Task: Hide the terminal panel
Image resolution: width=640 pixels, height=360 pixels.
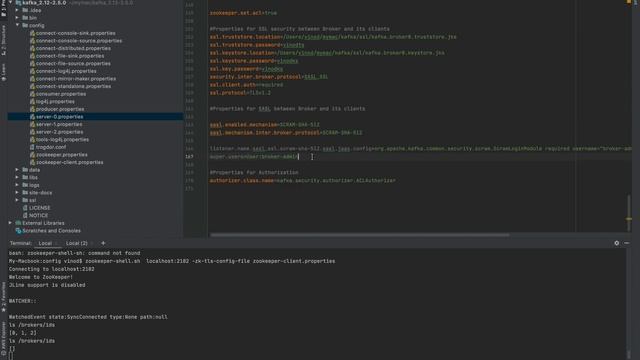Action: point(627,243)
